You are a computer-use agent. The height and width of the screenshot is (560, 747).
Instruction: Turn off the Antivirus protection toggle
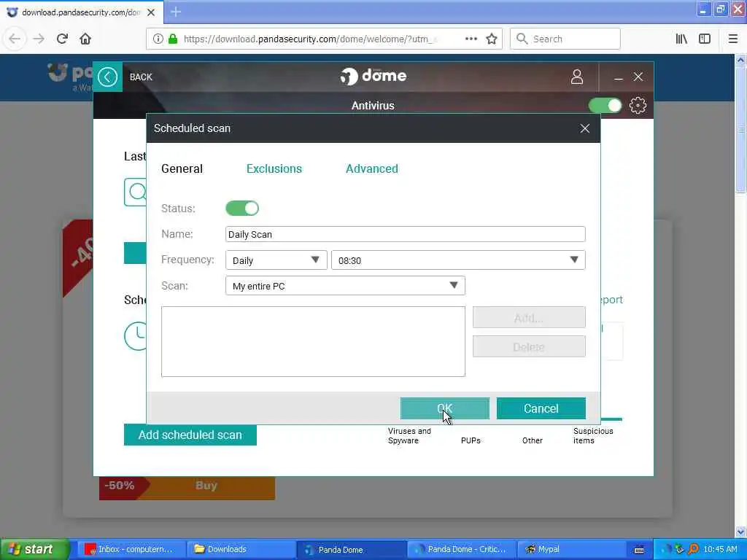[x=605, y=105]
